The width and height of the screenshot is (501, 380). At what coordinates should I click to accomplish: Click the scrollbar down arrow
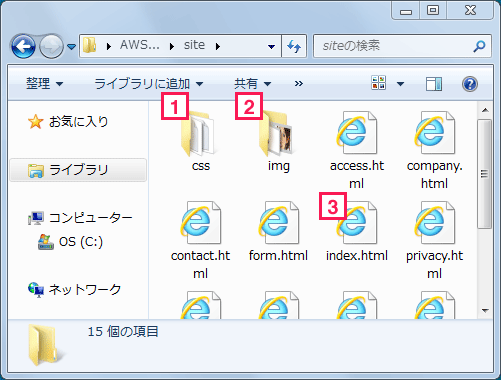[x=485, y=311]
